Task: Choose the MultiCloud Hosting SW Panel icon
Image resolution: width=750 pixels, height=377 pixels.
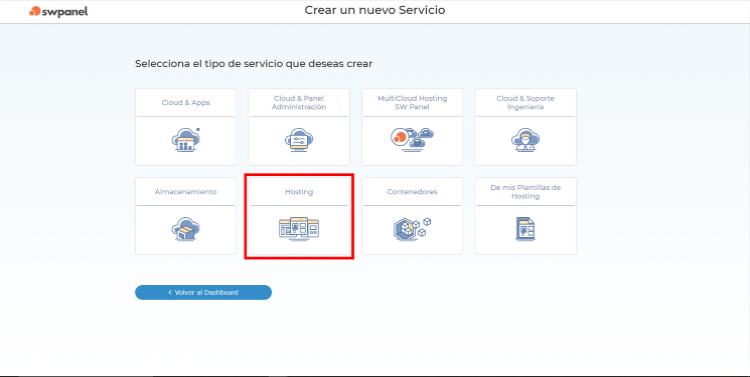Action: click(412, 139)
